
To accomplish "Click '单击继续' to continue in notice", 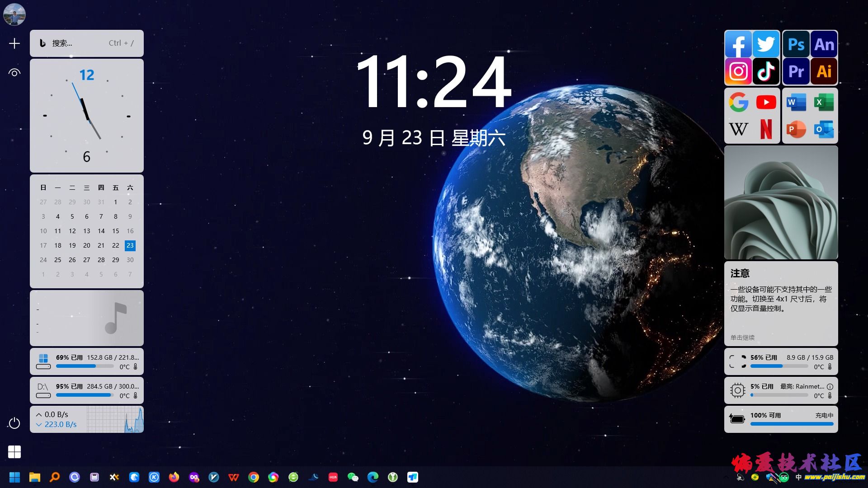I will point(742,338).
